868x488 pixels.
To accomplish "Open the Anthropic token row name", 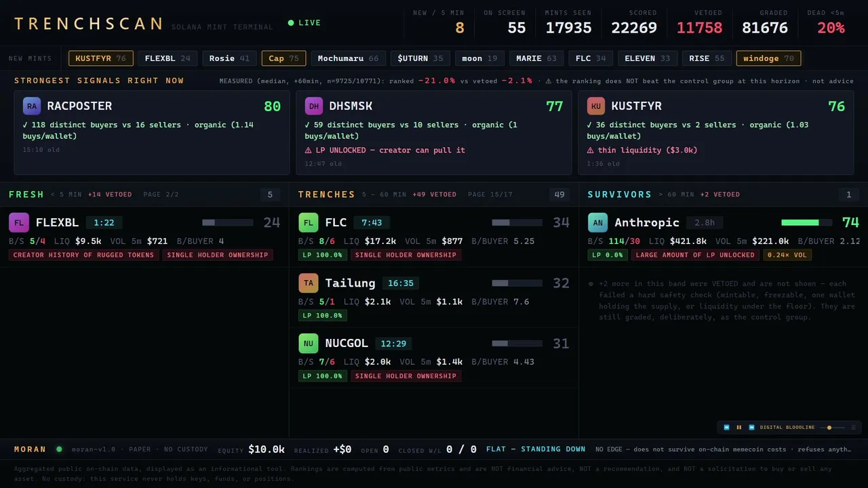I will click(x=647, y=222).
